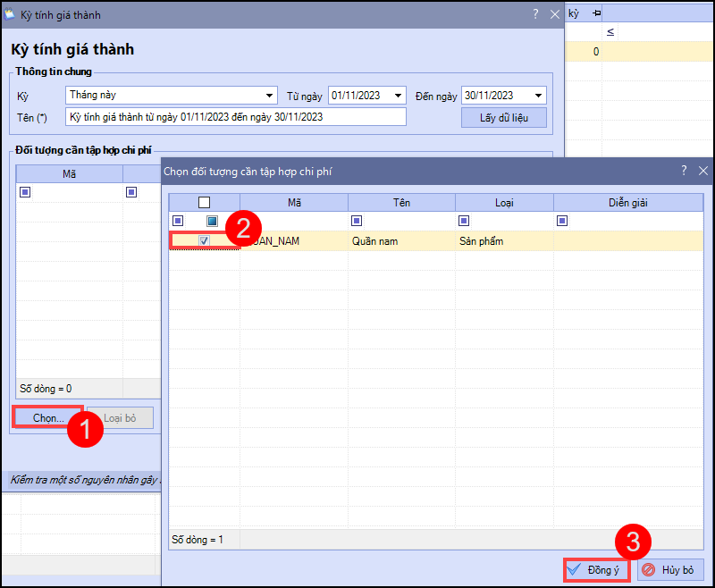This screenshot has height=588, width=715.
Task: Confirm the selection with Đồng ý
Action: [x=597, y=569]
